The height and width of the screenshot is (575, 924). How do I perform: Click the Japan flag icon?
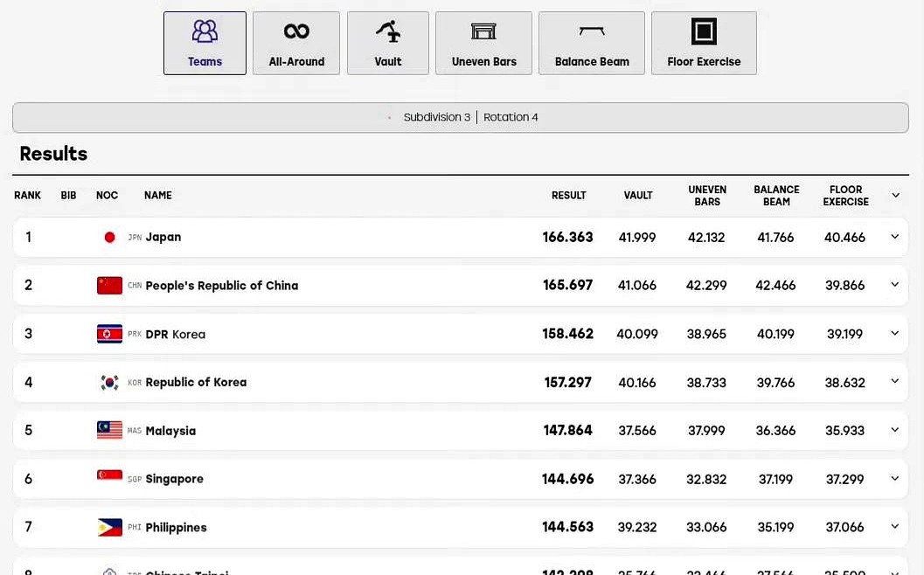coord(109,238)
